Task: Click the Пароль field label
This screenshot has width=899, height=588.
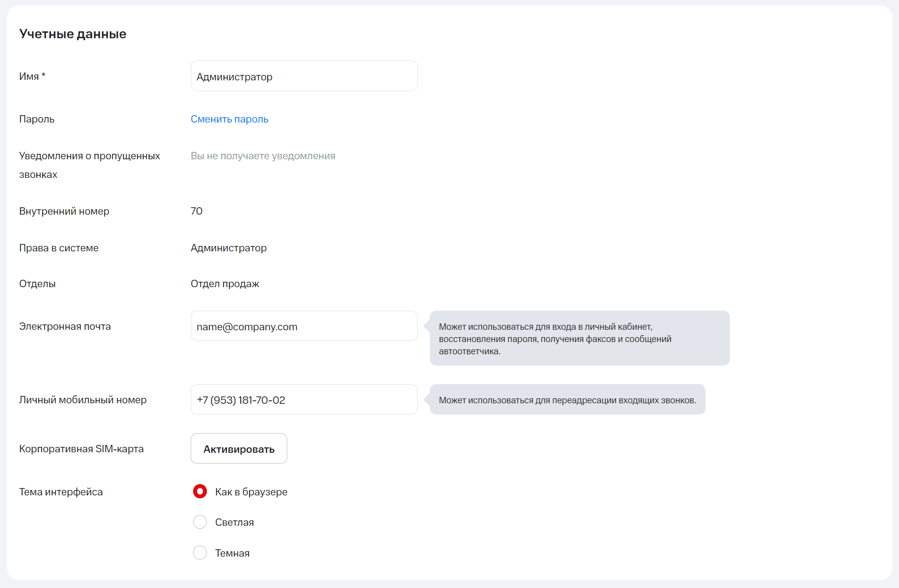Action: point(37,119)
